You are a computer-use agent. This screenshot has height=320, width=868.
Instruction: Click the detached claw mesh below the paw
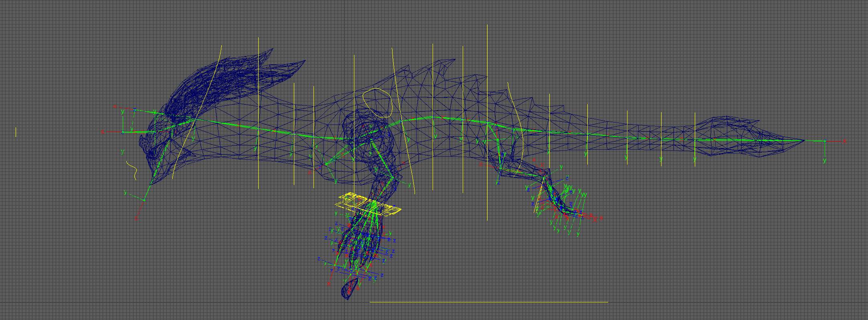point(349,289)
